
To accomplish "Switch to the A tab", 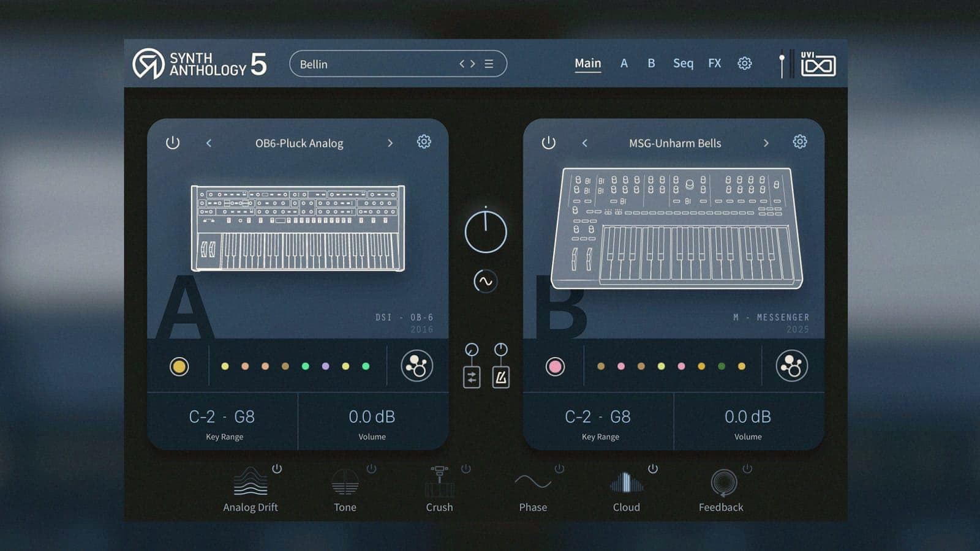I will (x=624, y=63).
